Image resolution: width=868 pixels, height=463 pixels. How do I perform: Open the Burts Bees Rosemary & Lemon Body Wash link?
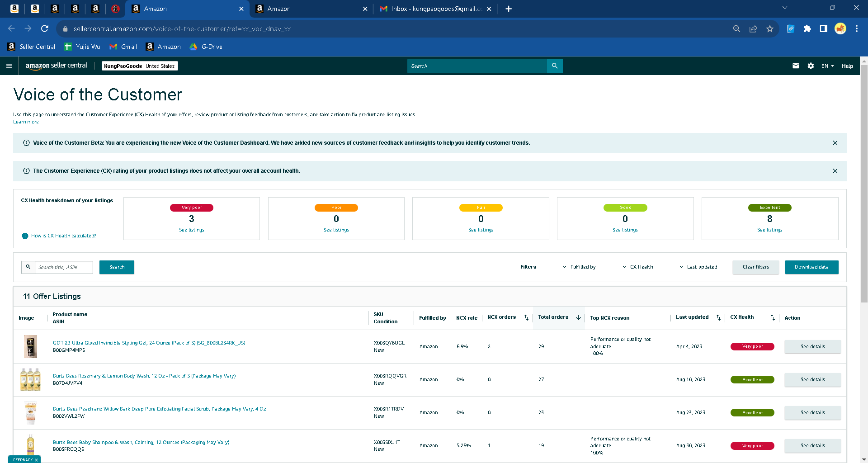click(144, 376)
